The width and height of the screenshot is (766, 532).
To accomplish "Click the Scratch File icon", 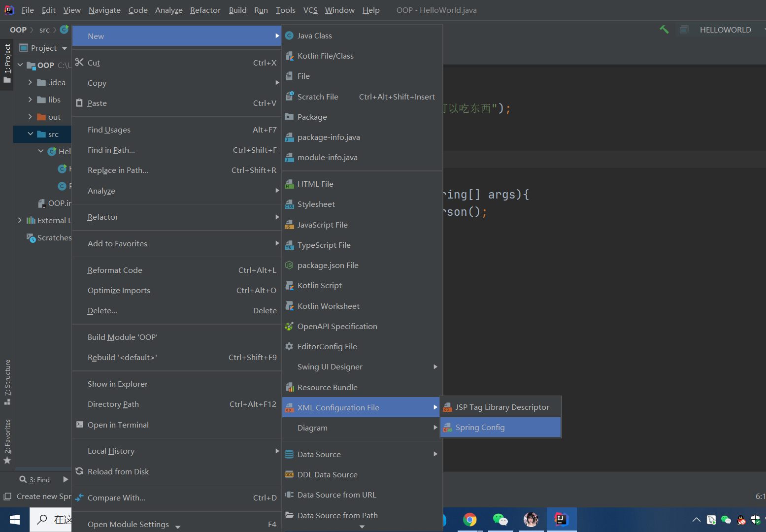I will click(x=290, y=97).
